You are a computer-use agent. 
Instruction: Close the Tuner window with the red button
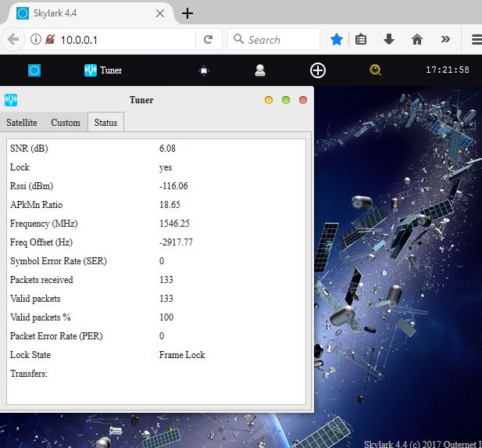303,100
